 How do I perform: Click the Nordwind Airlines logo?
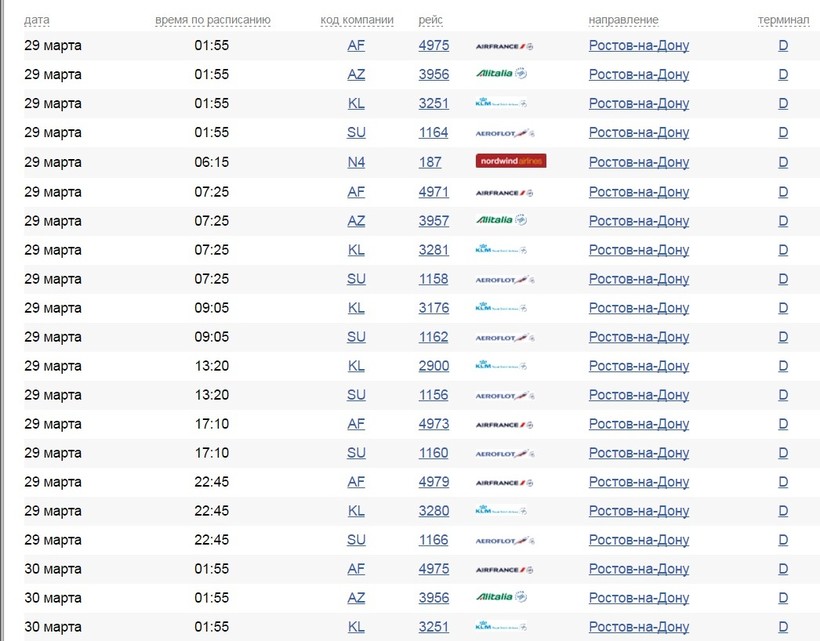click(x=511, y=161)
